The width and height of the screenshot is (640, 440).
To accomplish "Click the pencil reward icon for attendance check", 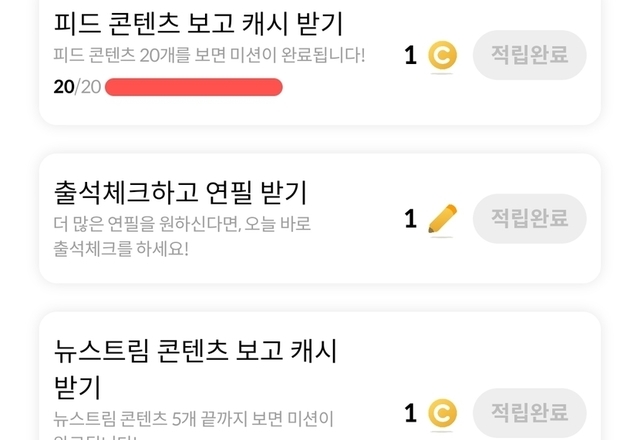I will [442, 218].
